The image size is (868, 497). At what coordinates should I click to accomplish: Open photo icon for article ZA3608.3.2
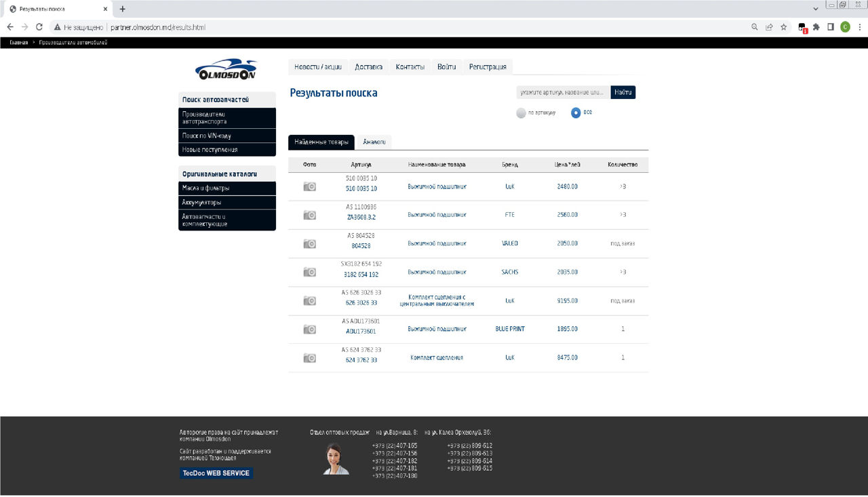(309, 215)
